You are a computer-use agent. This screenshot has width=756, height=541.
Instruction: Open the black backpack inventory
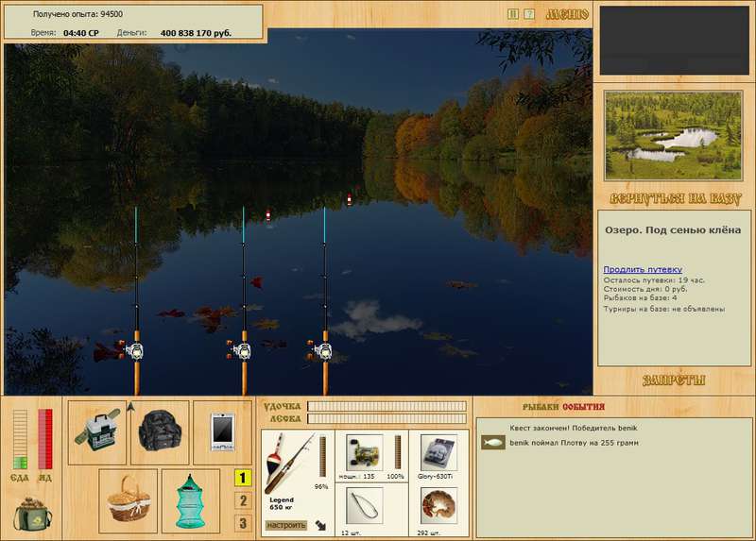tap(160, 432)
